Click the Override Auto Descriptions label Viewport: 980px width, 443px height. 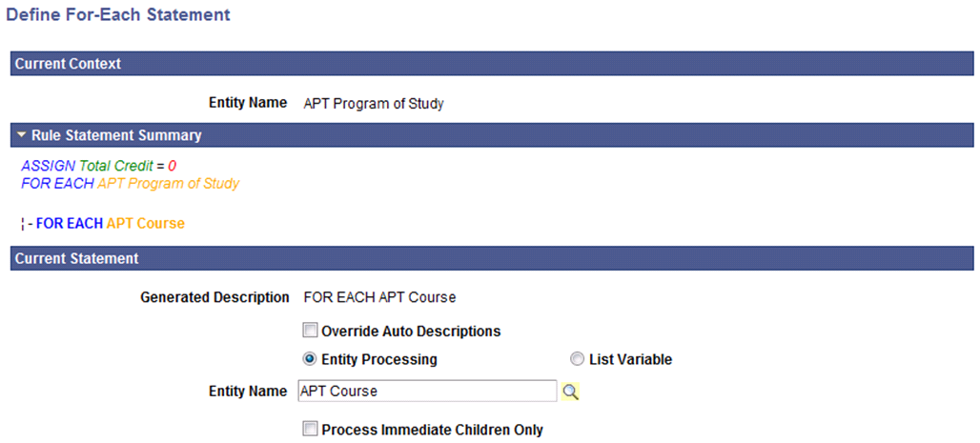tap(411, 332)
